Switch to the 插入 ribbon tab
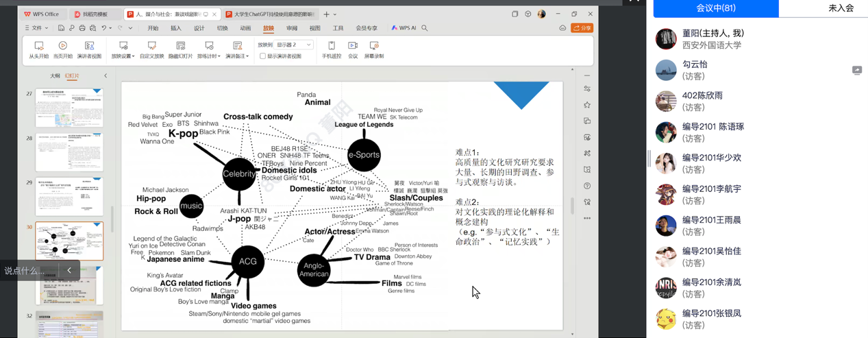 [x=176, y=28]
